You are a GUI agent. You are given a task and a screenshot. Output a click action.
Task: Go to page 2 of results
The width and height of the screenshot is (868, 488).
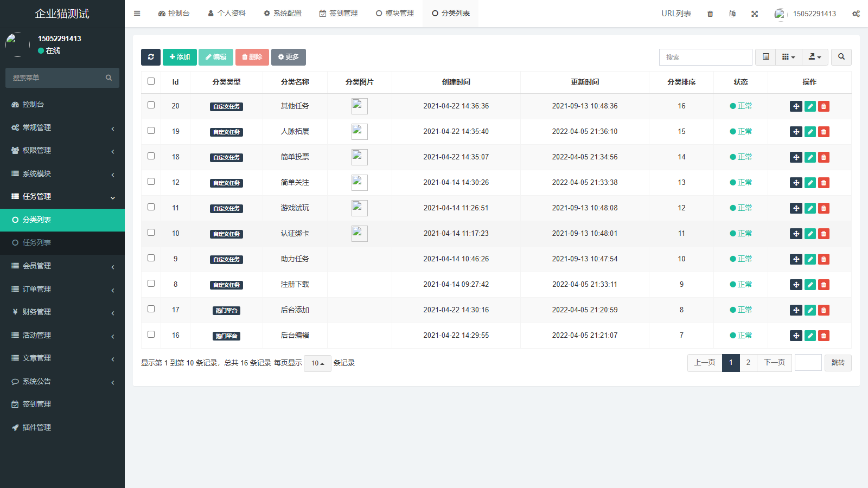click(748, 363)
